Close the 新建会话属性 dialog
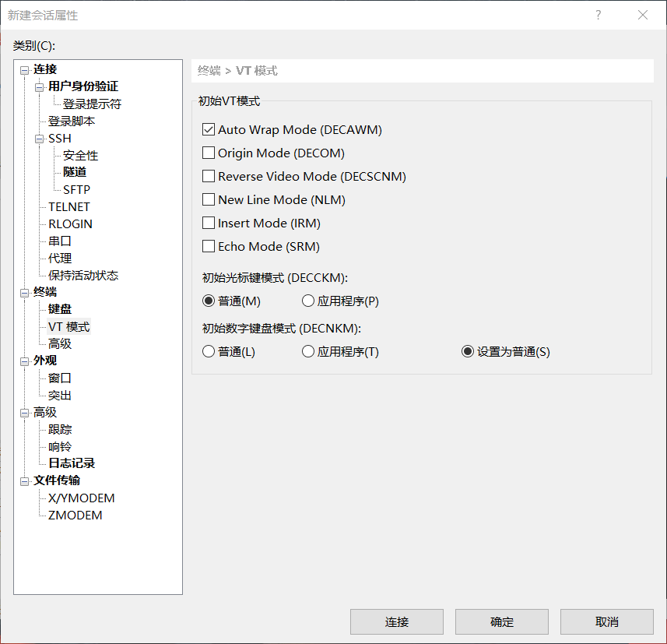Screen dimensions: 667x644 [x=643, y=16]
